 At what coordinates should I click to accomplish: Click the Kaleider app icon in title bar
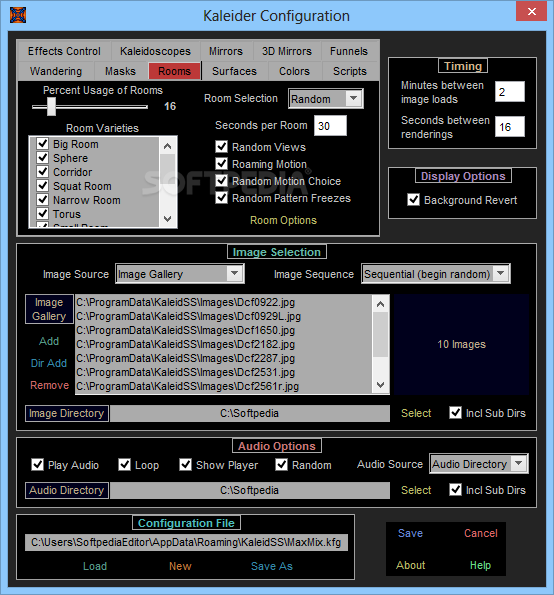(x=18, y=15)
